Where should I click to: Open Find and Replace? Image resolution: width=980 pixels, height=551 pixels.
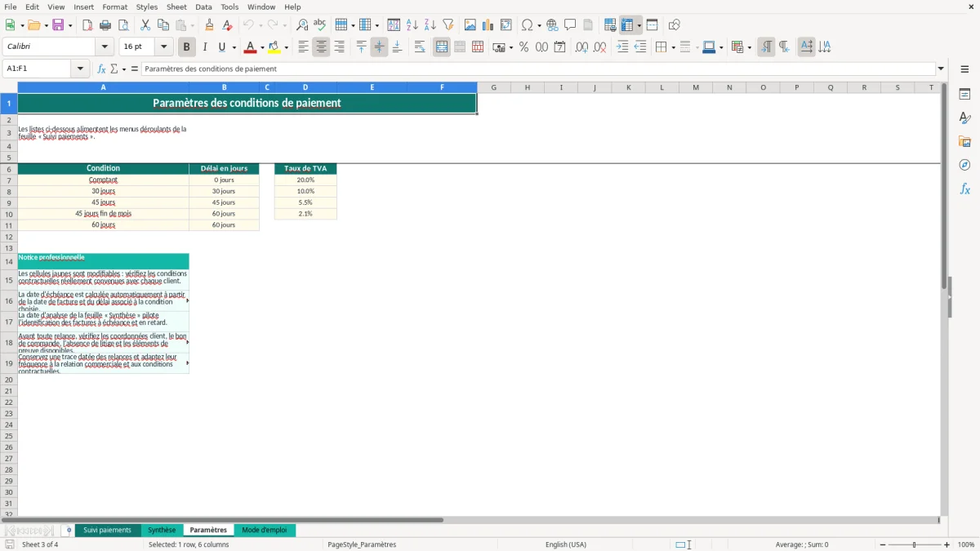pyautogui.click(x=302, y=25)
